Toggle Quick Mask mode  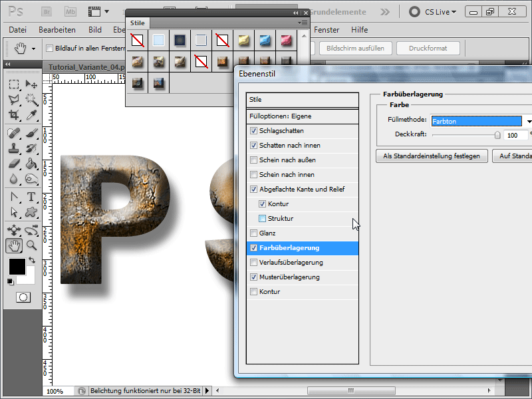tap(23, 297)
